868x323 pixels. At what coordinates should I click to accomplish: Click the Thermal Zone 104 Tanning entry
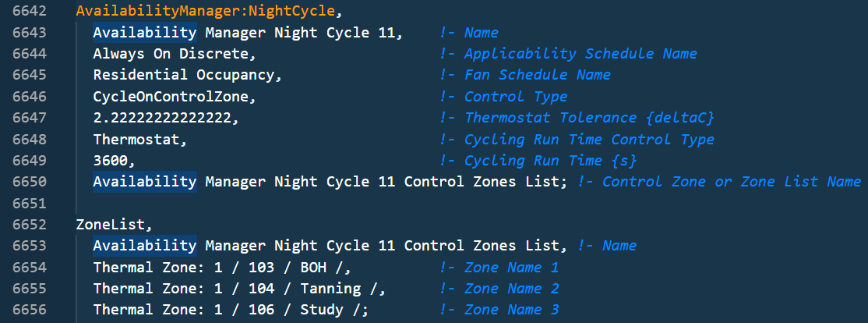[239, 289]
